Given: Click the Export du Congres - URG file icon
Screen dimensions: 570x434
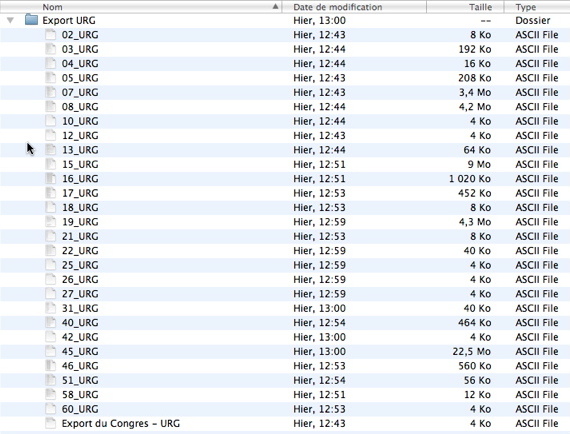Looking at the screenshot, I should pos(51,423).
